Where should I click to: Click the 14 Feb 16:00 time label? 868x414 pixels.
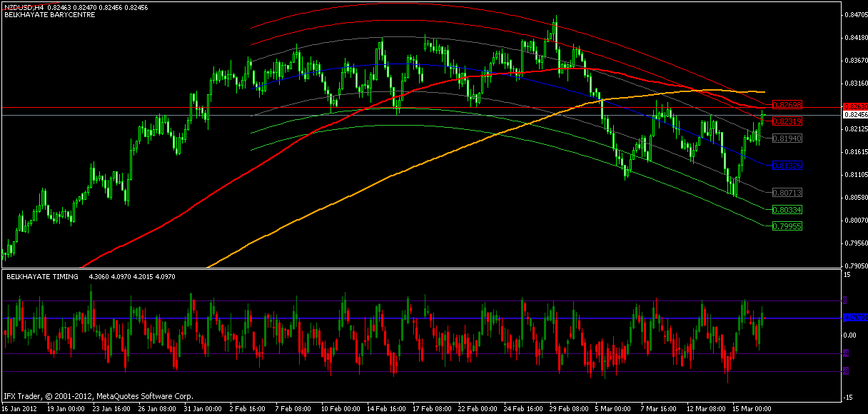[x=386, y=409]
